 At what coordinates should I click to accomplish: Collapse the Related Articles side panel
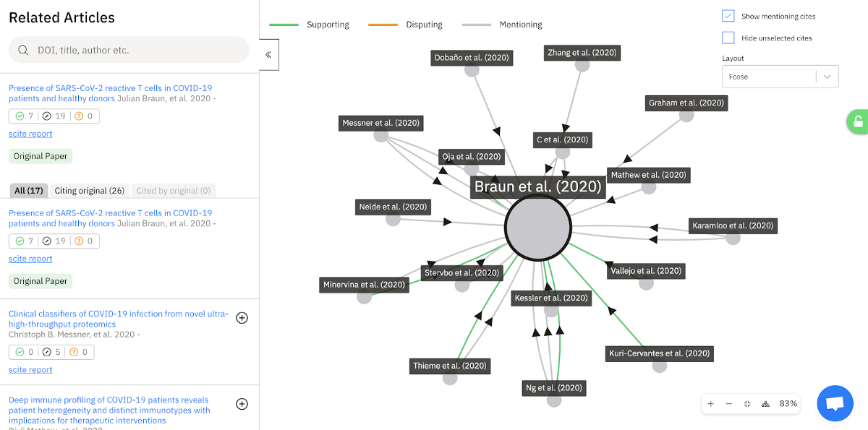[x=268, y=54]
